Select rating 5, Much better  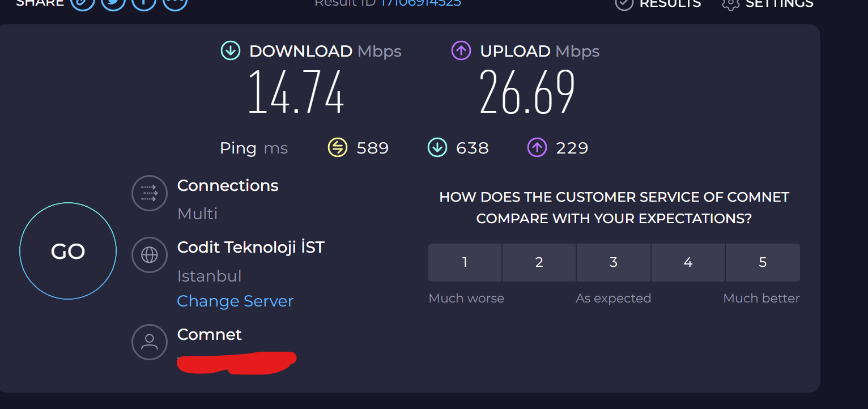coord(763,262)
